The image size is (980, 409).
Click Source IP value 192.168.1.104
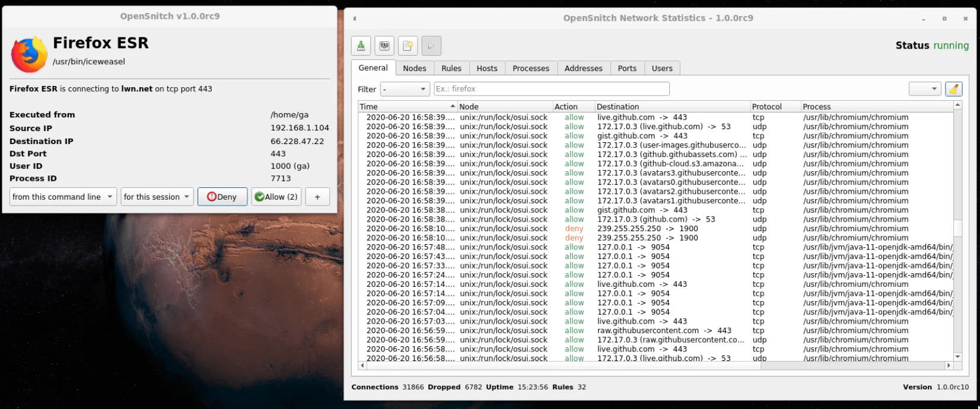point(300,128)
